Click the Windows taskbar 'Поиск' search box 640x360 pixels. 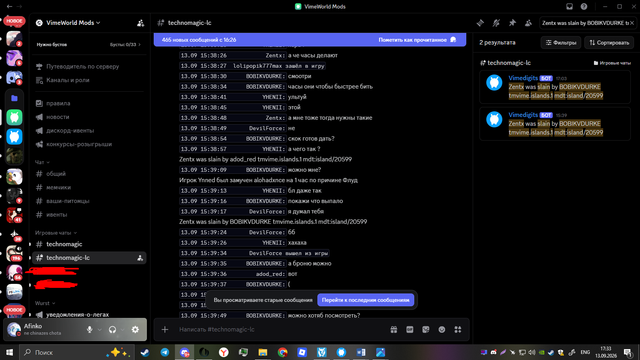tap(76, 352)
